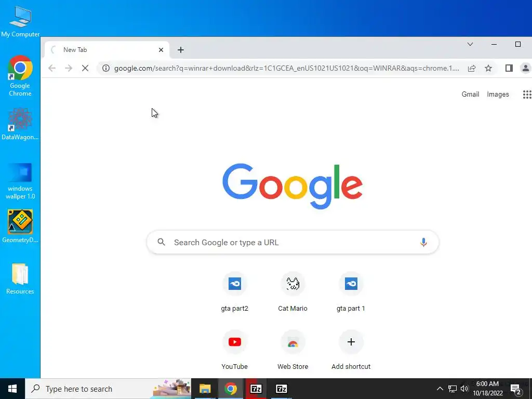Image resolution: width=532 pixels, height=399 pixels.
Task: Select the Resources folder on desktop
Action: (20, 278)
